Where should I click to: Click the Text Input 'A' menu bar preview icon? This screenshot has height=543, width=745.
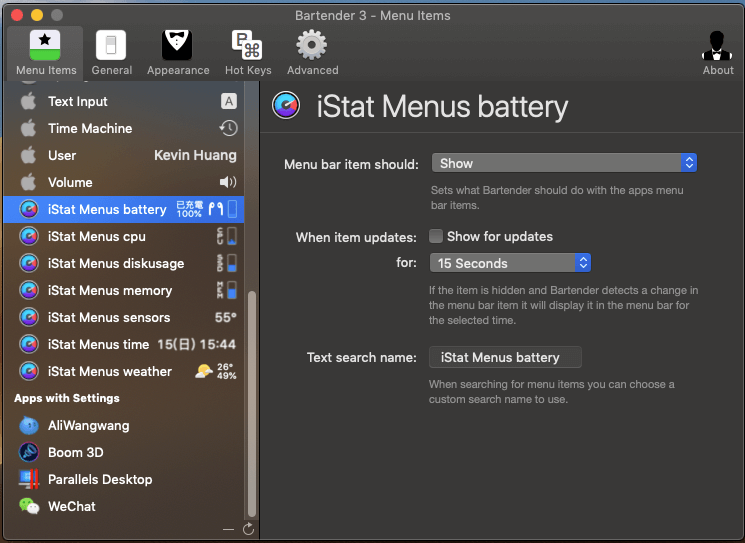[x=229, y=101]
